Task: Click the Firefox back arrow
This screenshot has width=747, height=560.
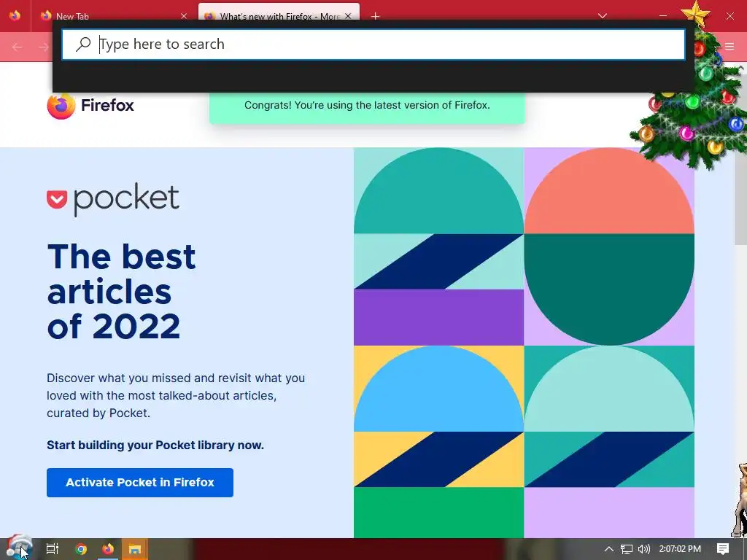Action: (18, 47)
